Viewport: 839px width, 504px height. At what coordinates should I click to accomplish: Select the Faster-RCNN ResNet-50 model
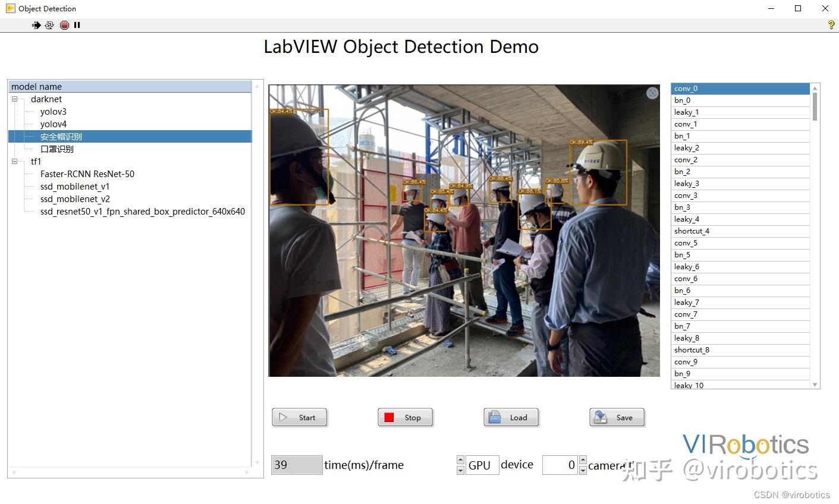tap(87, 174)
